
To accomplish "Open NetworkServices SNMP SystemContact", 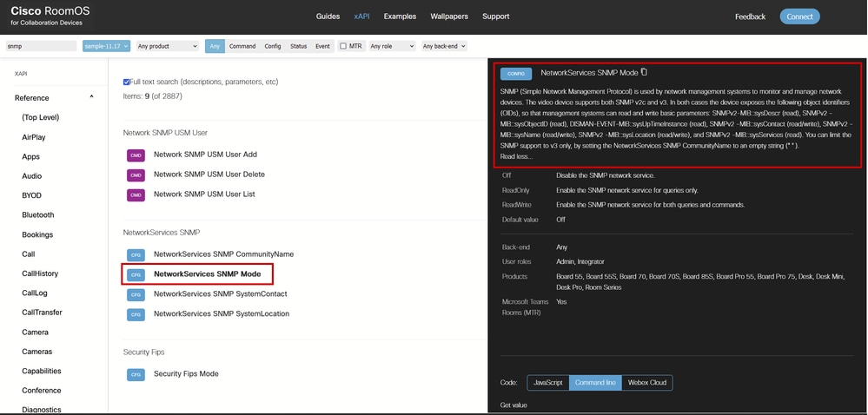I will click(x=221, y=293).
